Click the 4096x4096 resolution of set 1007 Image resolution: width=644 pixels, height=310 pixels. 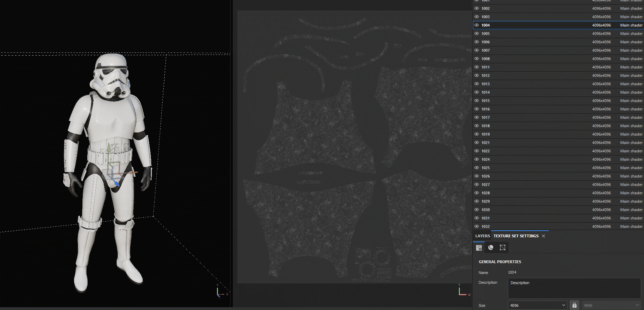601,50
